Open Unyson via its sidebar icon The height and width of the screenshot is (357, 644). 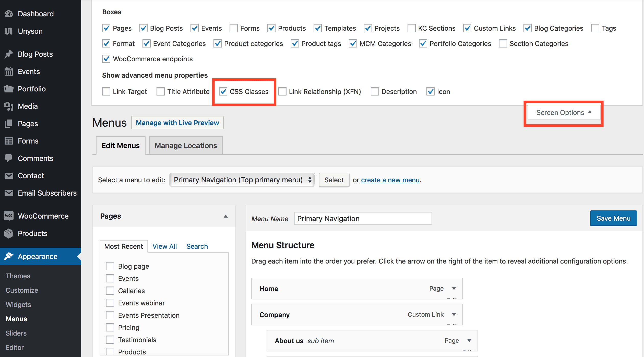9,31
